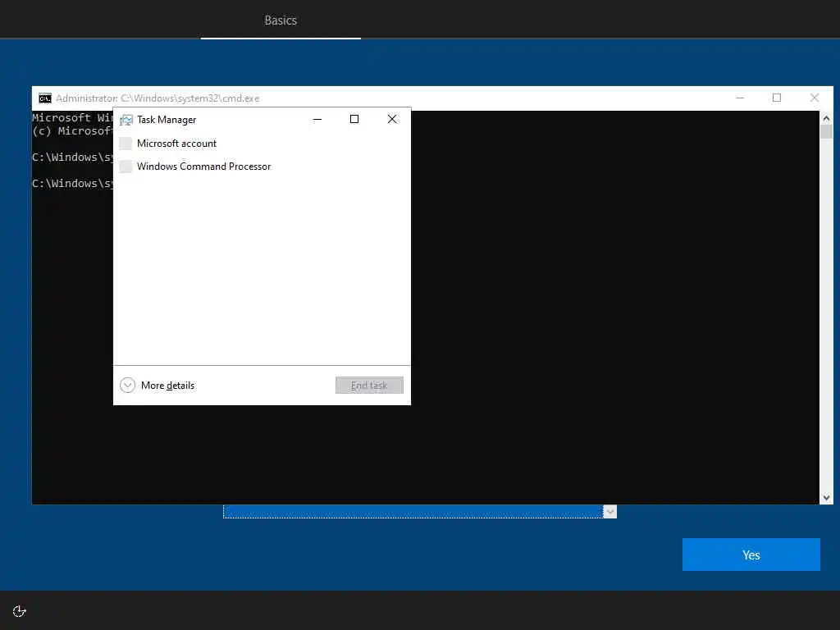The width and height of the screenshot is (840, 630).
Task: Minimize the cmd.exe Administrator window
Action: (740, 98)
